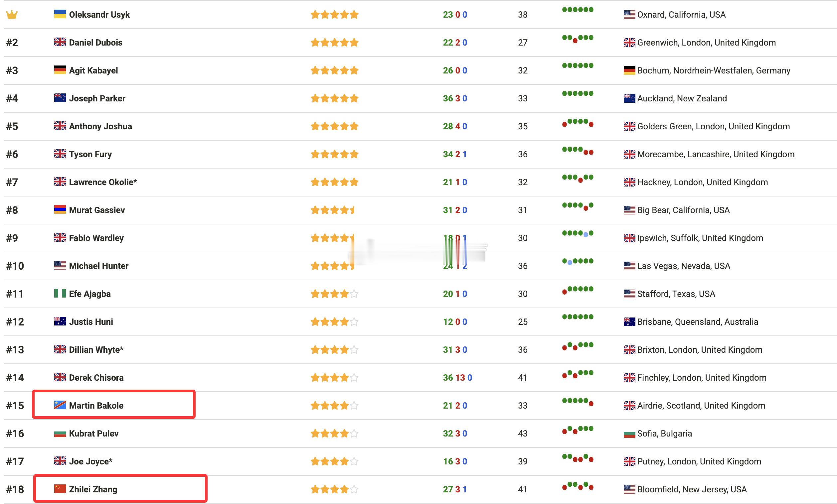Viewport: 837px width, 504px height.
Task: Click the UK flag beside Tyson Fury
Action: 60,154
